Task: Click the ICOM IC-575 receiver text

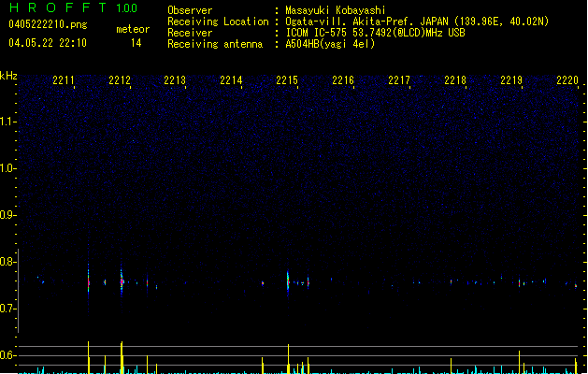Action: pos(375,33)
